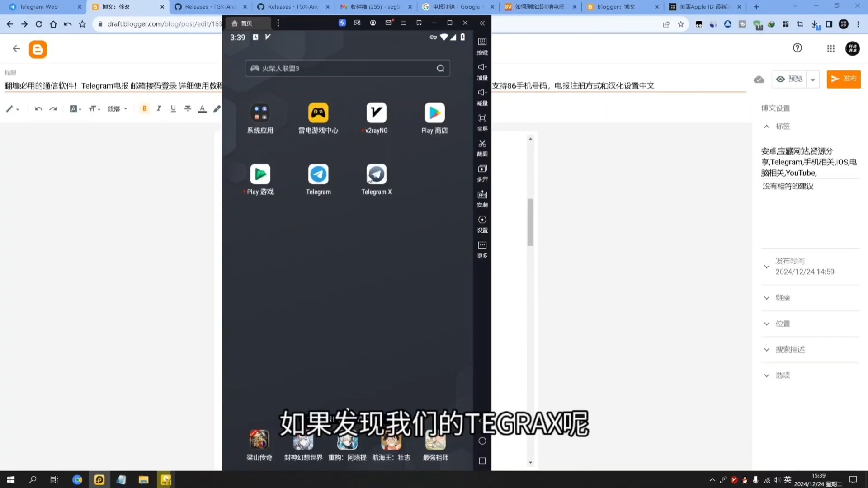The width and height of the screenshot is (868, 488).
Task: Click redo in Blogger editor toolbar
Action: coord(53,108)
